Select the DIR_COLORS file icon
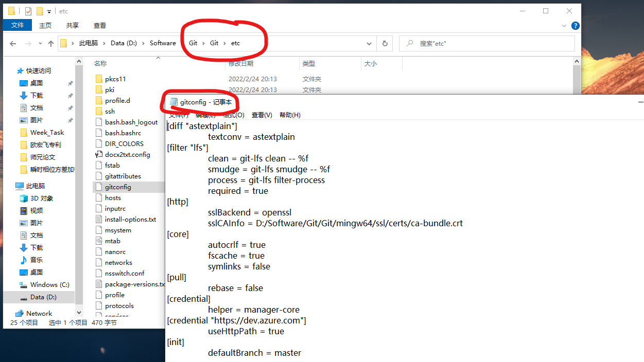The height and width of the screenshot is (362, 644). 99,144
